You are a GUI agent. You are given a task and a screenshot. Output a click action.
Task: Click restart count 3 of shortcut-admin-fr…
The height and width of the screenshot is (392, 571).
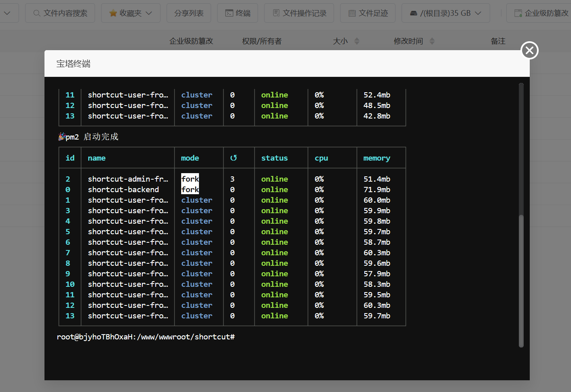tap(232, 179)
